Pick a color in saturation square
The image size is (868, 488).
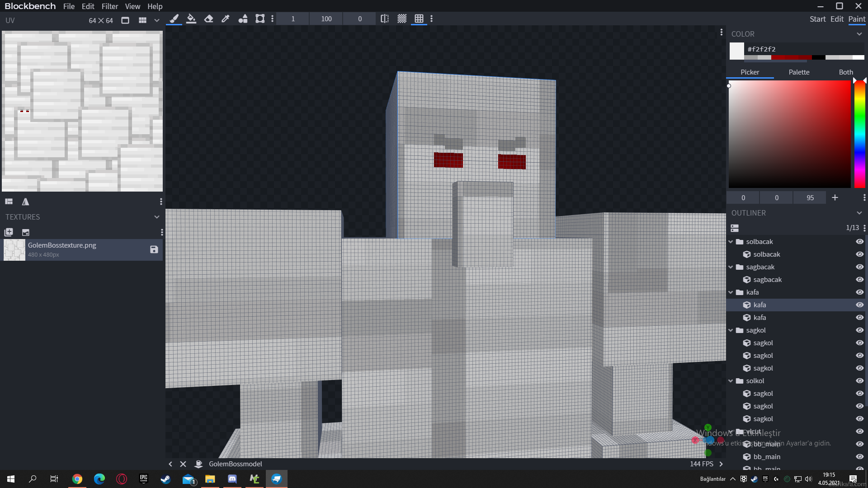pos(789,134)
